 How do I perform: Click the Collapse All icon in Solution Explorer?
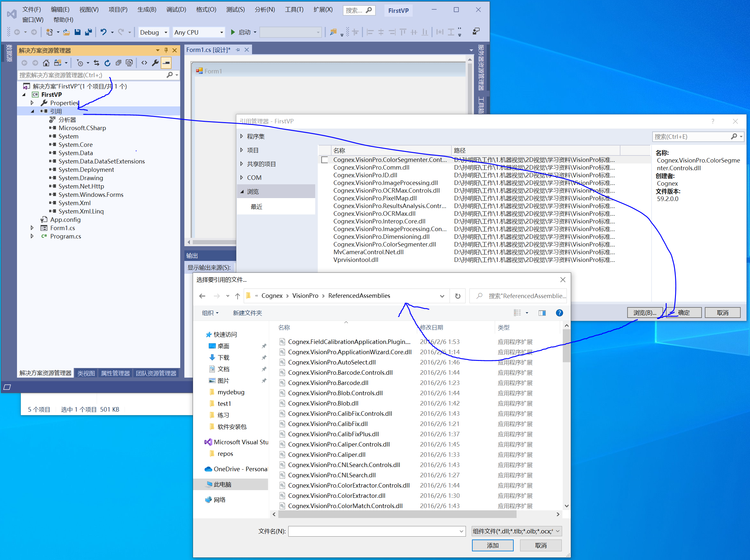click(x=118, y=63)
